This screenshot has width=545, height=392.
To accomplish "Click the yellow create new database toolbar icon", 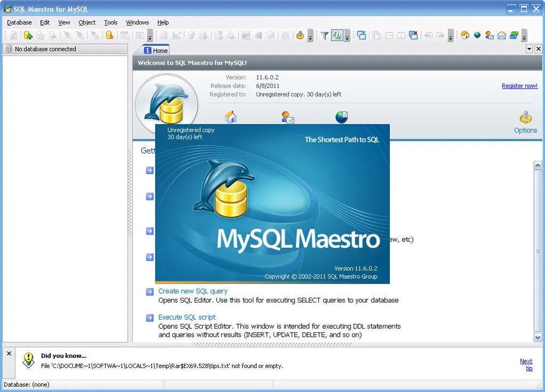I will coord(109,35).
